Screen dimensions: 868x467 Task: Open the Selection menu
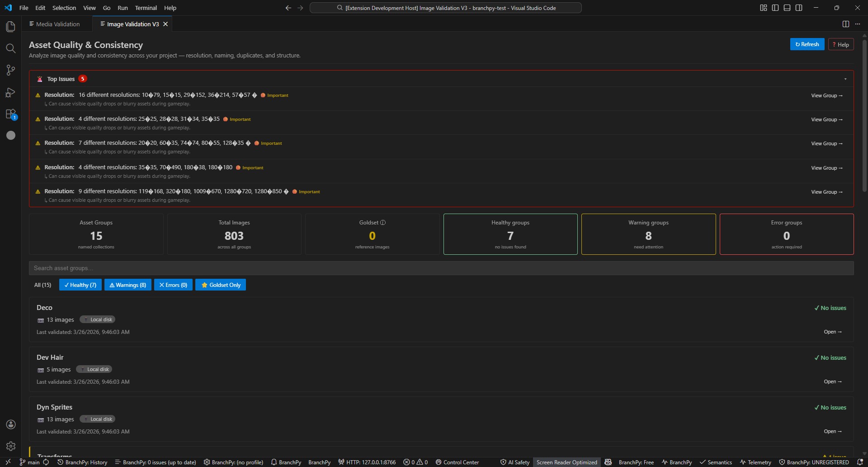[64, 8]
